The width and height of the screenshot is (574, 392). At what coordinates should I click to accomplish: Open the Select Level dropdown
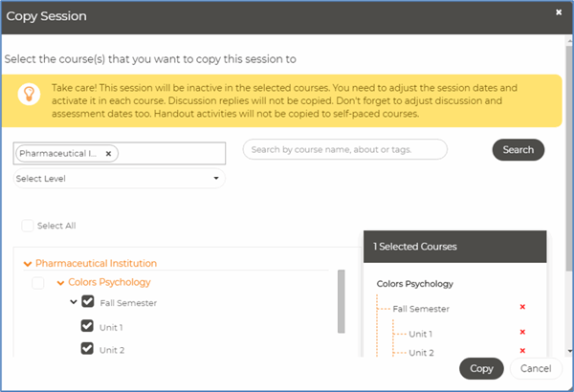120,179
